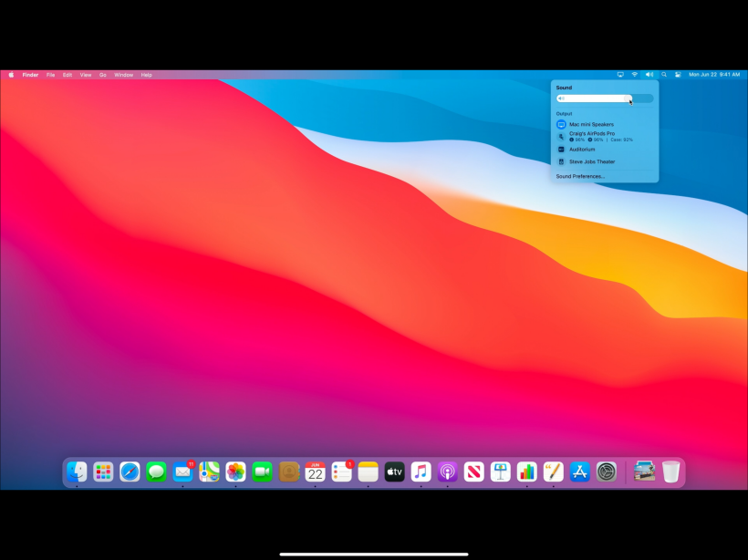Switch output to Craig's AirPods Pro
748x560 pixels.
[592, 134]
